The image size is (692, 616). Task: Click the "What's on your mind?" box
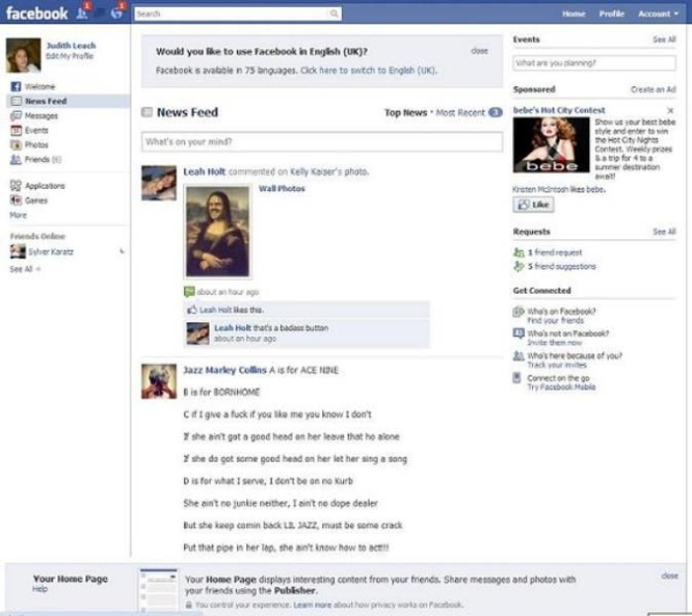point(321,142)
